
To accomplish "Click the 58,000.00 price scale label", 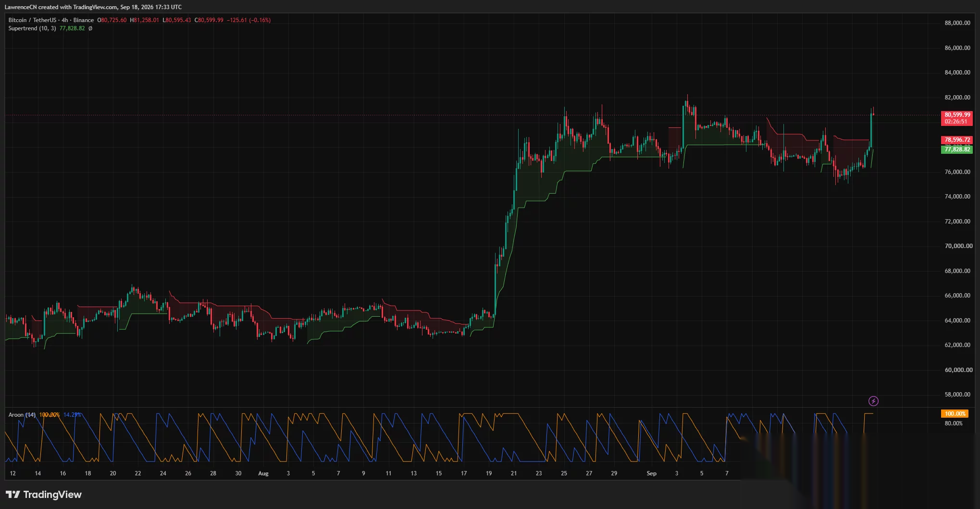I will pos(957,395).
